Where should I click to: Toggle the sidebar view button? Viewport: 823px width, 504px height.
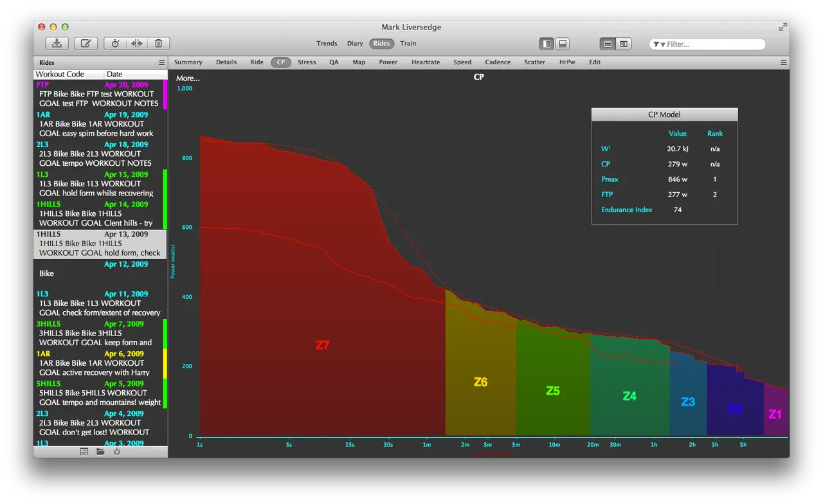(x=547, y=44)
